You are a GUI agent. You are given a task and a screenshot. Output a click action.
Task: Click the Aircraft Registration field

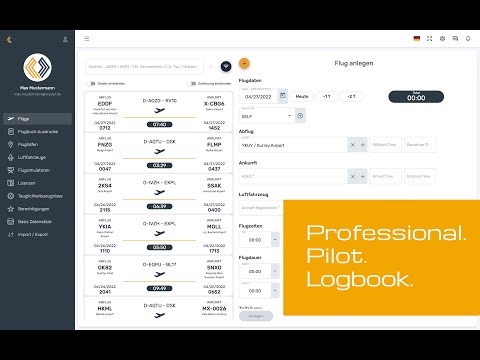pos(261,208)
